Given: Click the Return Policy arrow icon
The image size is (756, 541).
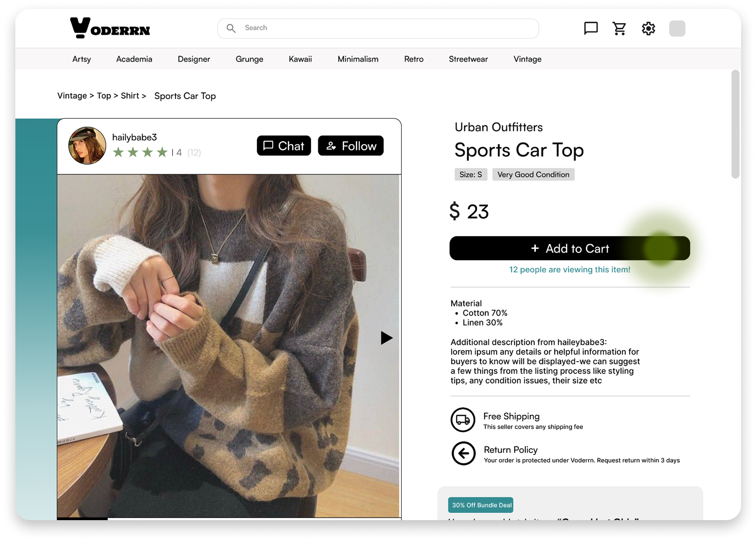Looking at the screenshot, I should click(463, 453).
